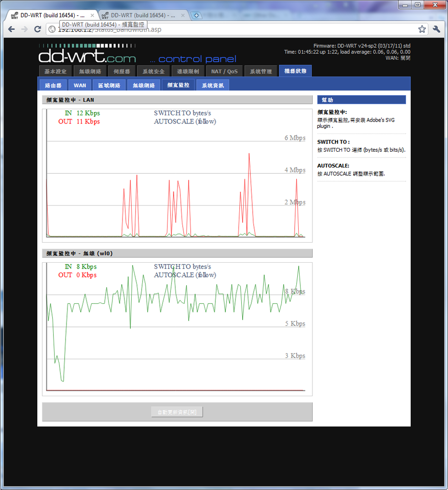Click the auto-refresh 自動更新資訊 button
448x490 pixels.
click(177, 412)
